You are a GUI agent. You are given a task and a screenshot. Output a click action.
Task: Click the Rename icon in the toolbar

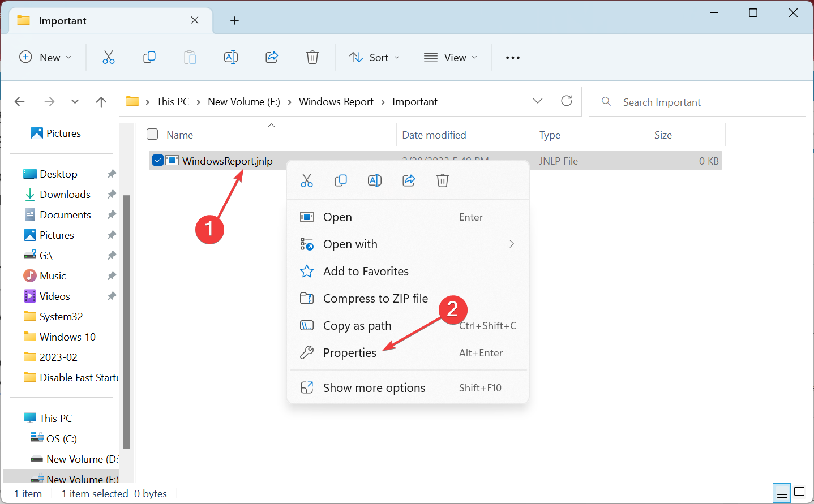231,57
